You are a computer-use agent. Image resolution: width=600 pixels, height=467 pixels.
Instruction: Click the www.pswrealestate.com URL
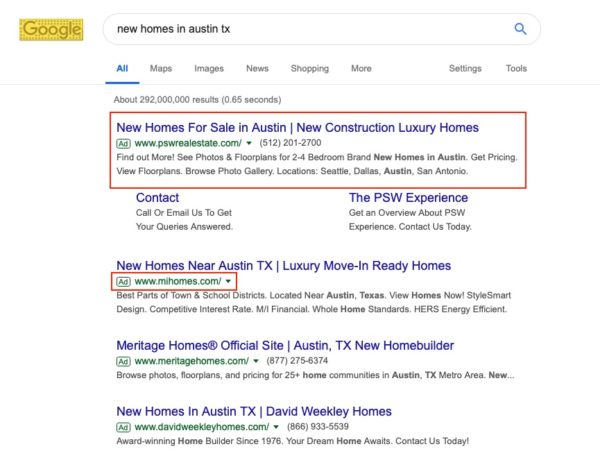[x=188, y=143]
